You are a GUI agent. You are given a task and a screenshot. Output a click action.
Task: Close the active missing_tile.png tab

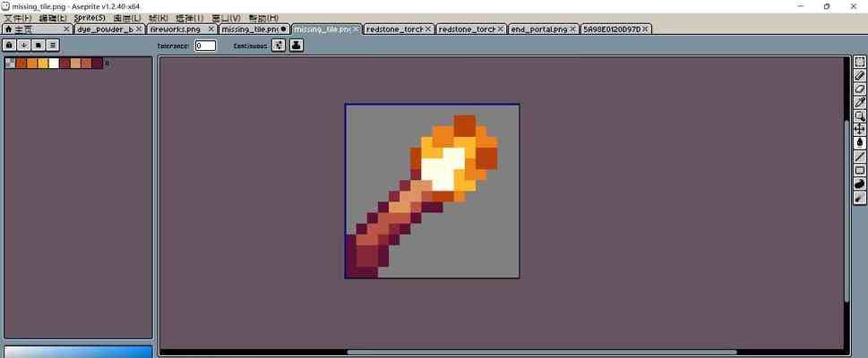coord(356,29)
